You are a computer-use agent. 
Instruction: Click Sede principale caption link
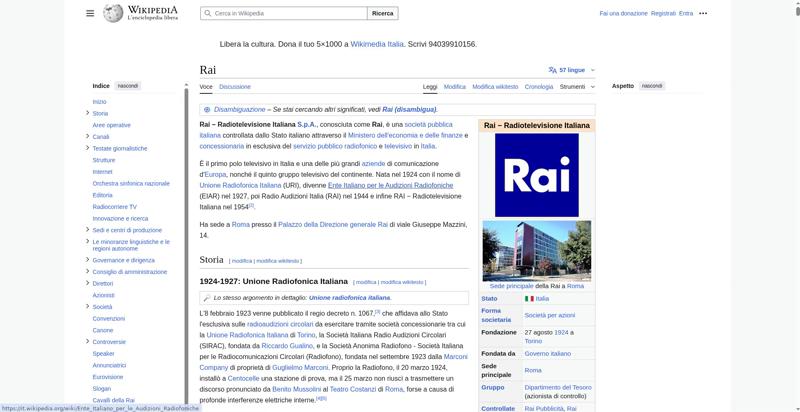click(511, 286)
